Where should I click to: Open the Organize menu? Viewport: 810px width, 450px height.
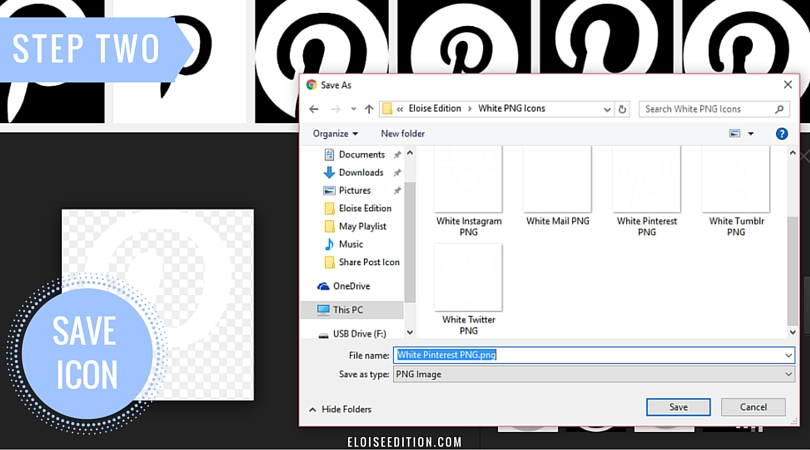point(335,134)
